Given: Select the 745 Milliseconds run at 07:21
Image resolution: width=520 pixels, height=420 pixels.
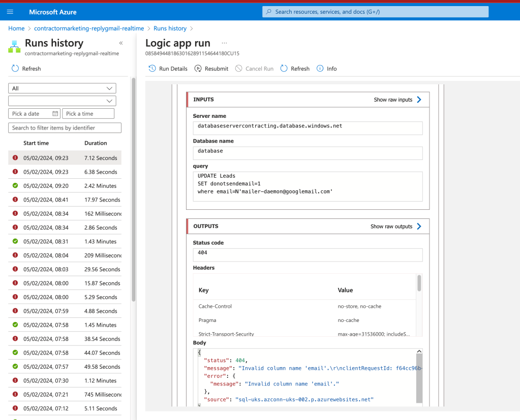Looking at the screenshot, I should click(65, 395).
